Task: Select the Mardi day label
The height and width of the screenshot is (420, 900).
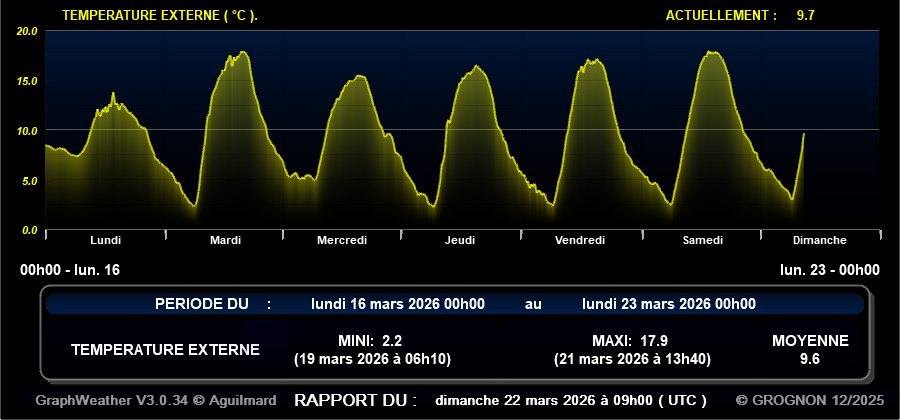Action: (225, 240)
